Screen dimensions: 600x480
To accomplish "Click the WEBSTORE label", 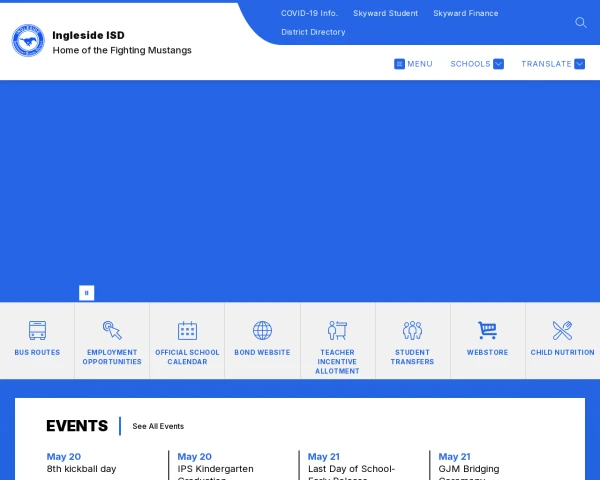I will [488, 353].
